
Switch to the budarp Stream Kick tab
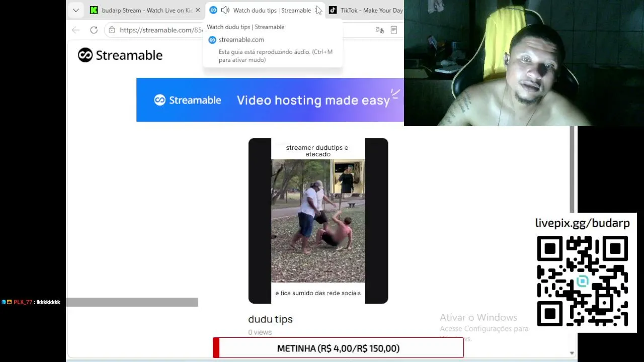[x=145, y=10]
